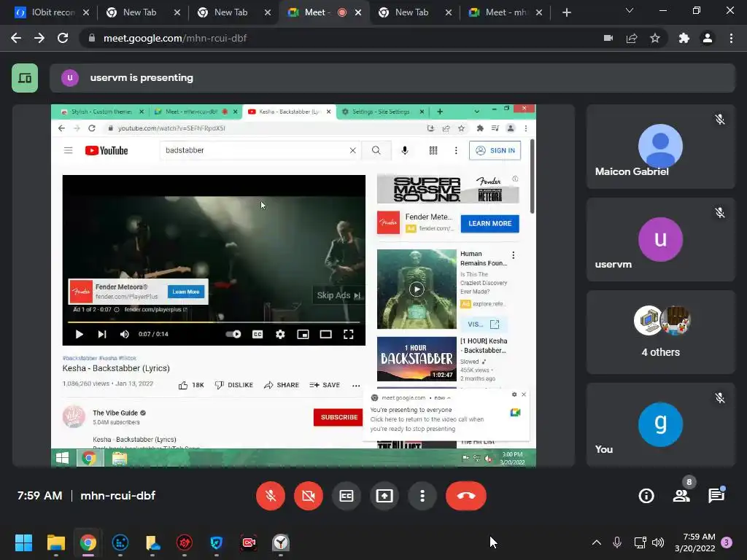Screen dimensions: 747x560
Task: Open YouTube apps grid icon
Action: click(433, 150)
